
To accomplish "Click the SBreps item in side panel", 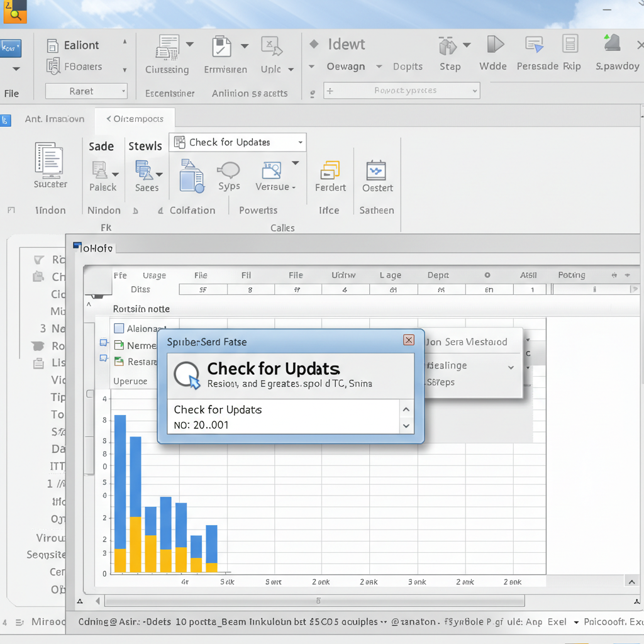I will [x=440, y=382].
